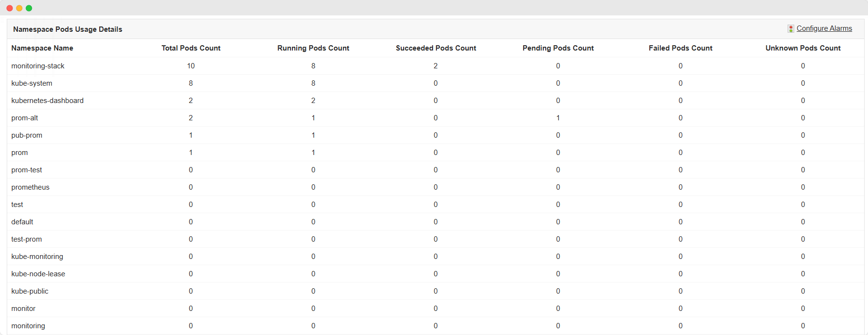Select the kubernetes-dashboard namespace
This screenshot has width=868, height=335.
click(47, 100)
